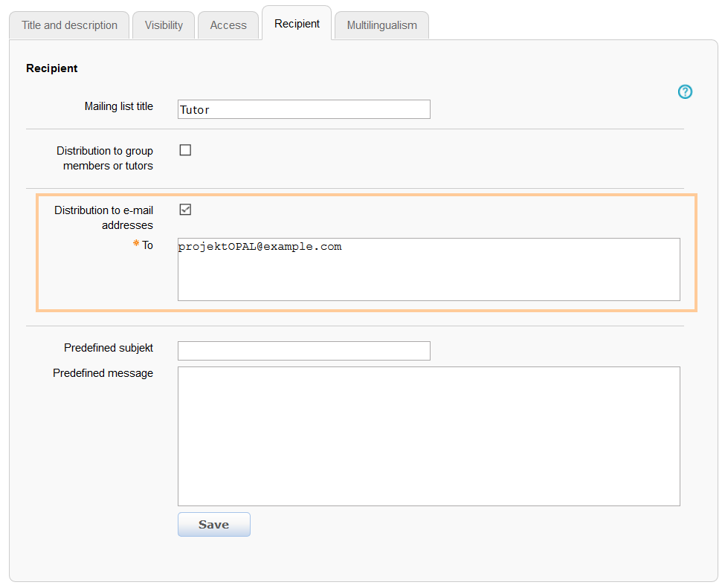This screenshot has width=725, height=588.
Task: Focus the Predefined subjekt field
Action: [x=303, y=350]
